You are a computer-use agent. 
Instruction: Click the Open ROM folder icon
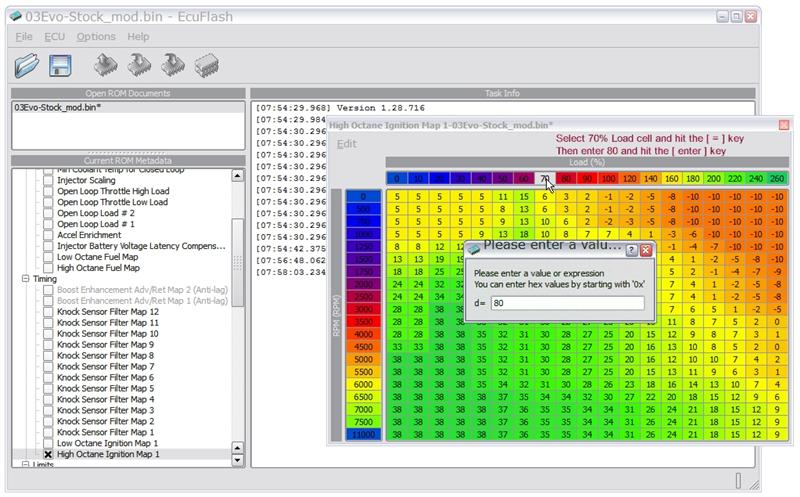click(x=28, y=66)
